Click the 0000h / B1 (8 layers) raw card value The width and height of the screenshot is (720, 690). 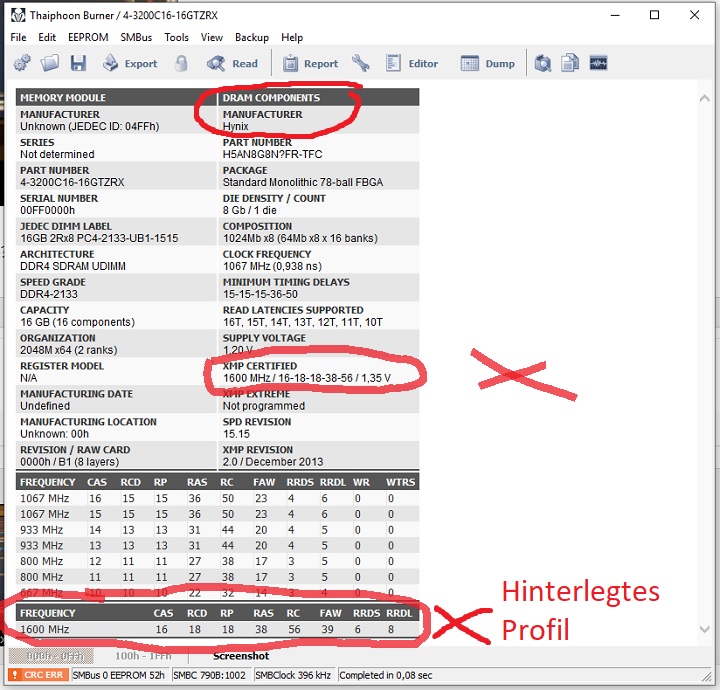point(69,462)
